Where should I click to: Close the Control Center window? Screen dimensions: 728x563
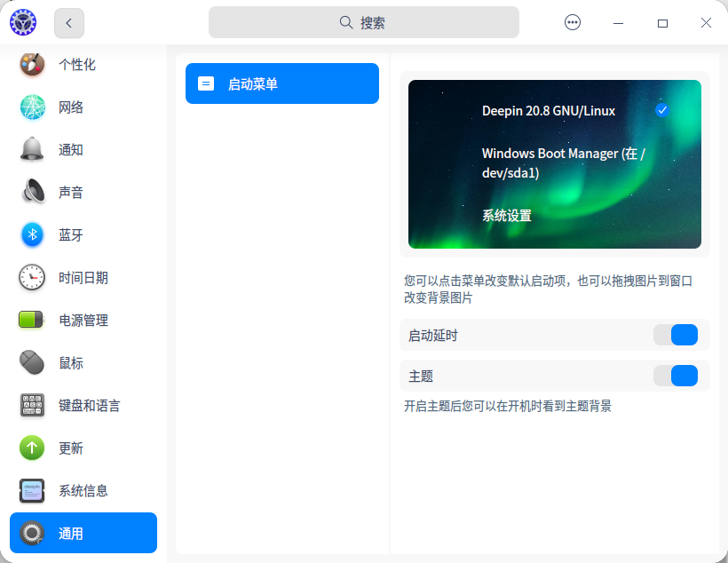click(x=706, y=23)
